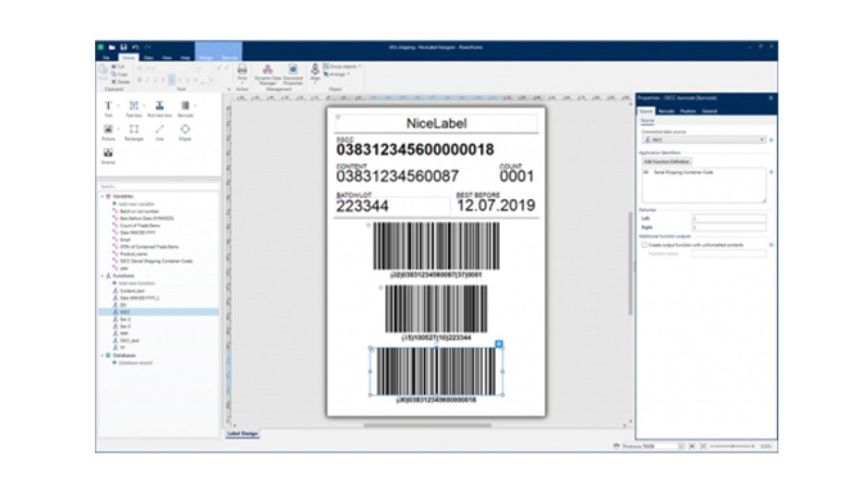This screenshot has width=868, height=488.
Task: Enable Create output function with unformatted contents
Action: 644,245
